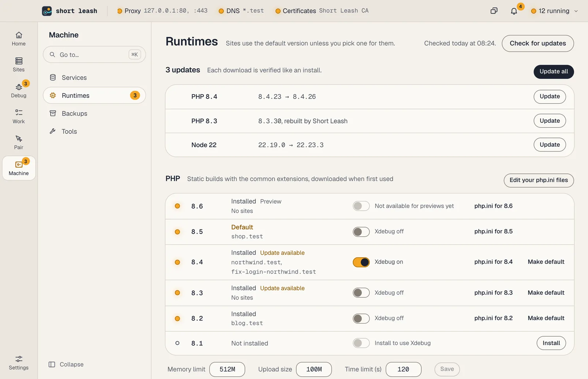Viewport: 588px width, 379px height.
Task: Toggle Xdebug for PHP 8.5
Action: [361, 232]
